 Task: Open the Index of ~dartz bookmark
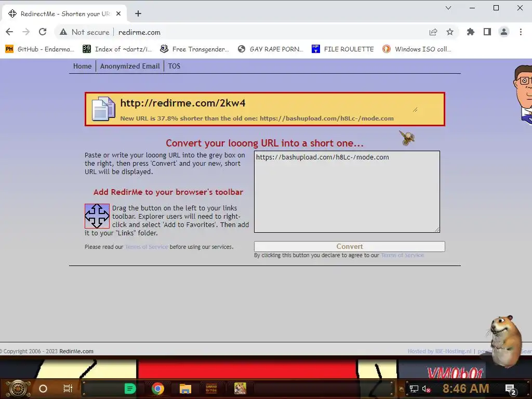coord(117,49)
